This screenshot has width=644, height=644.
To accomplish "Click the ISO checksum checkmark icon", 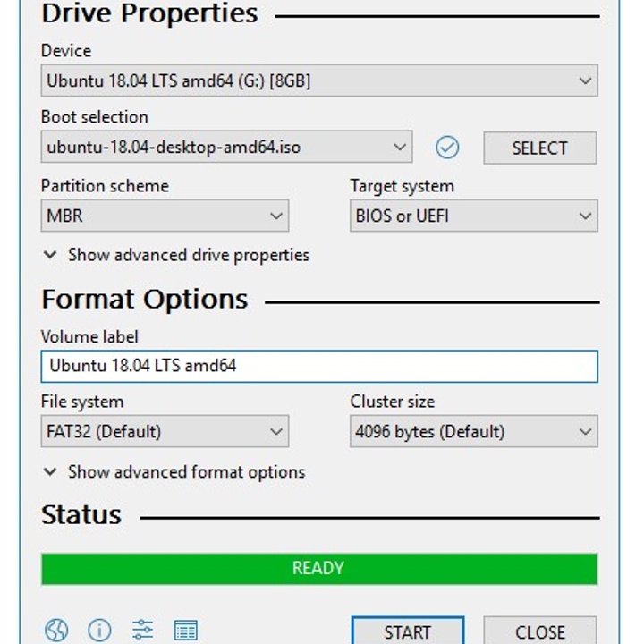I will [x=447, y=147].
